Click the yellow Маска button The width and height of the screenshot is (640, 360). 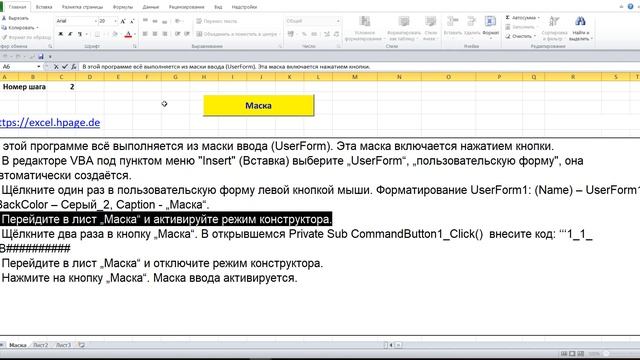pos(259,105)
